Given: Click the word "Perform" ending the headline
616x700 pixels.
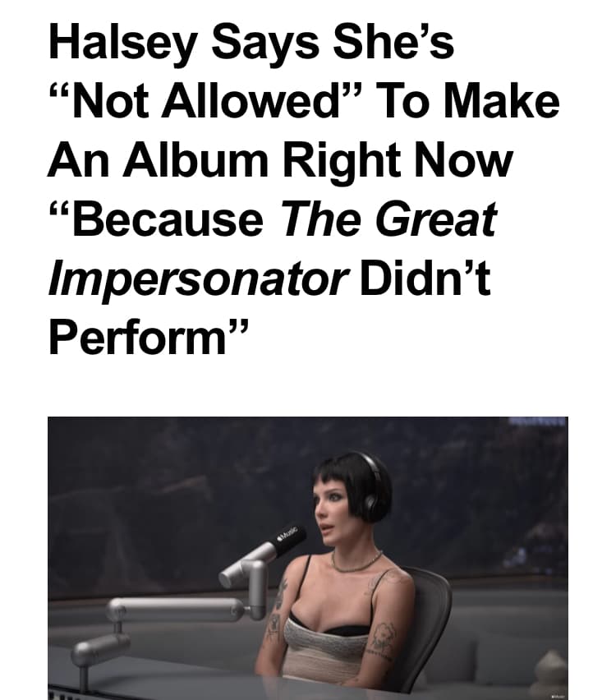Looking at the screenshot, I should (x=137, y=338).
